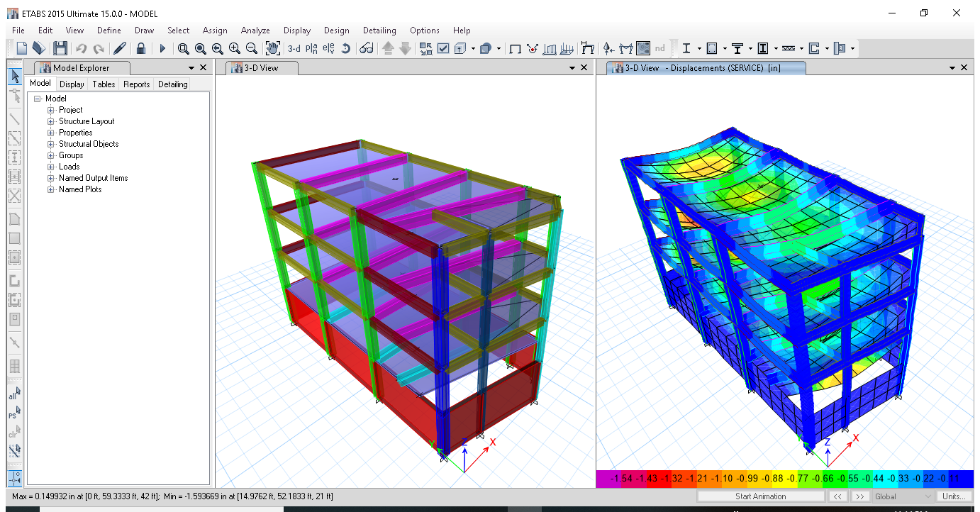Image resolution: width=980 pixels, height=512 pixels.
Task: Switch to the Detailing explorer tab
Action: 172,84
